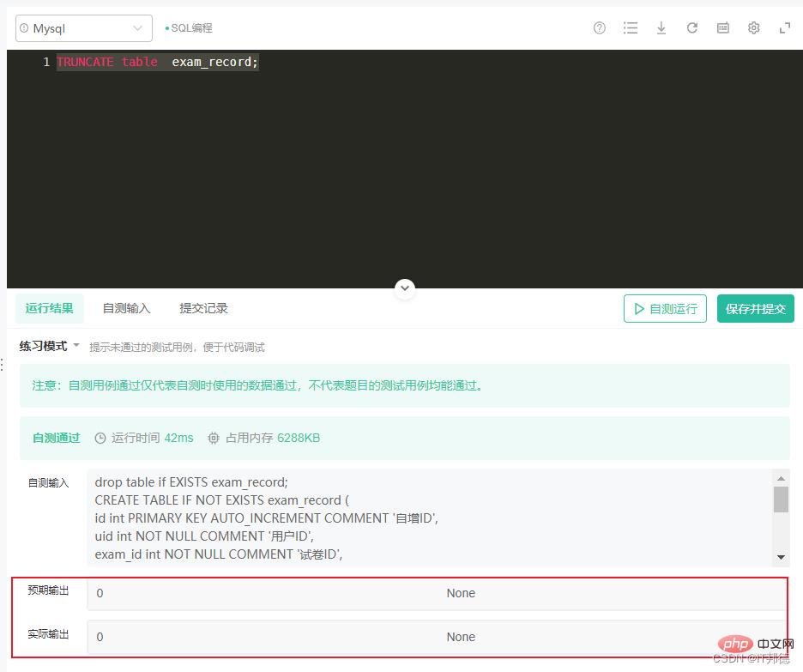Click the 自测运行 button

coord(665,309)
